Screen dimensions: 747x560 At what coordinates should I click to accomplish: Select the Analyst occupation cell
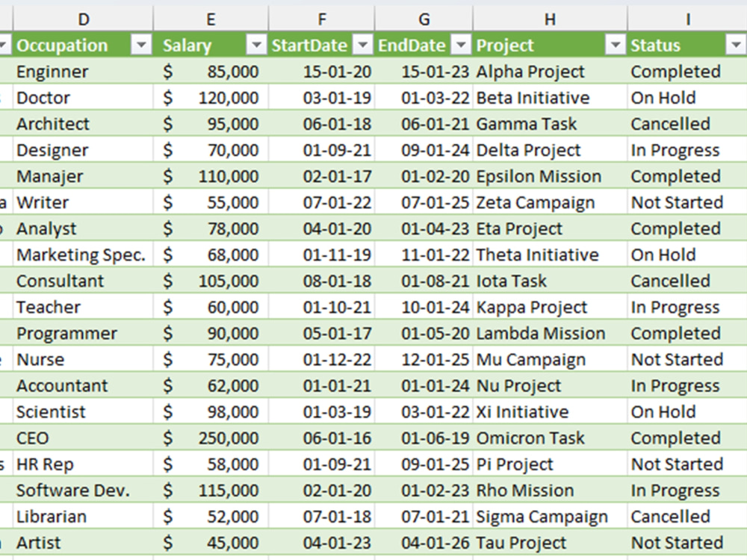coord(84,228)
